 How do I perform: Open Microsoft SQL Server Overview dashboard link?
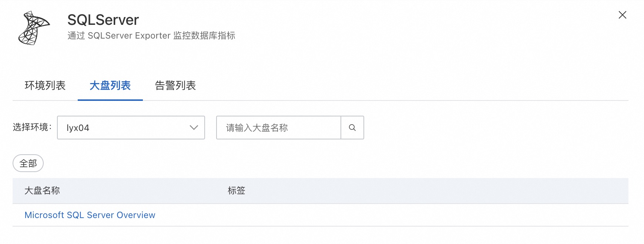tap(90, 215)
